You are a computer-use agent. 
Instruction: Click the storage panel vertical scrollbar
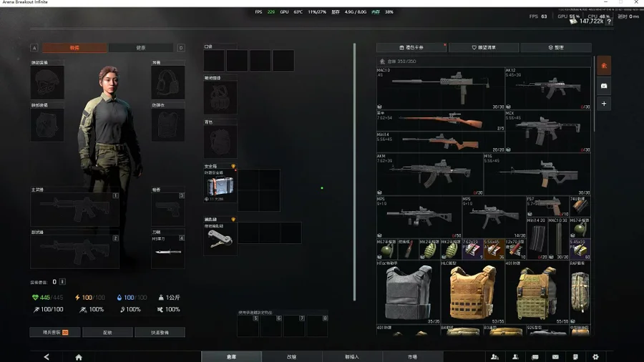[x=594, y=94]
